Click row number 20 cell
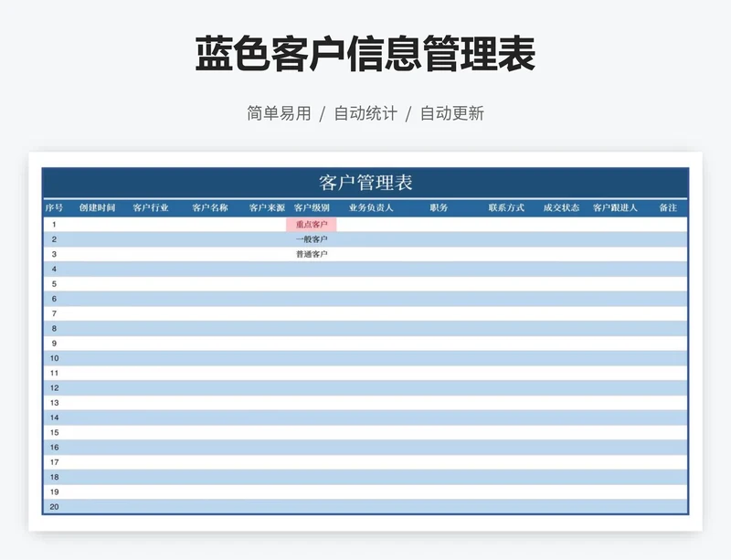Screen dimensions: 731x560 tap(54, 507)
